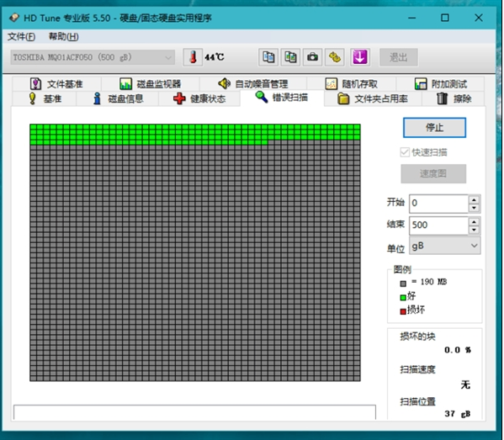This screenshot has width=504, height=440.
Task: Click the 结束 input field showing 500
Action: (x=438, y=225)
